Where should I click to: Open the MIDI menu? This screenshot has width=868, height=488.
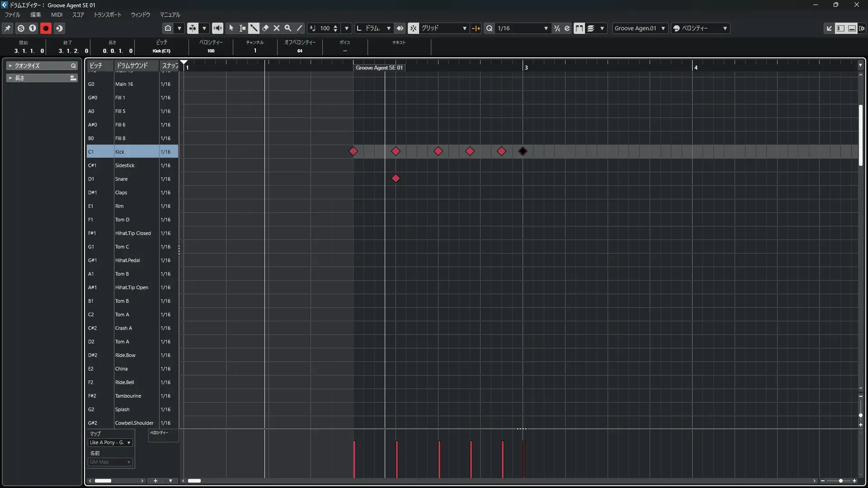point(57,14)
